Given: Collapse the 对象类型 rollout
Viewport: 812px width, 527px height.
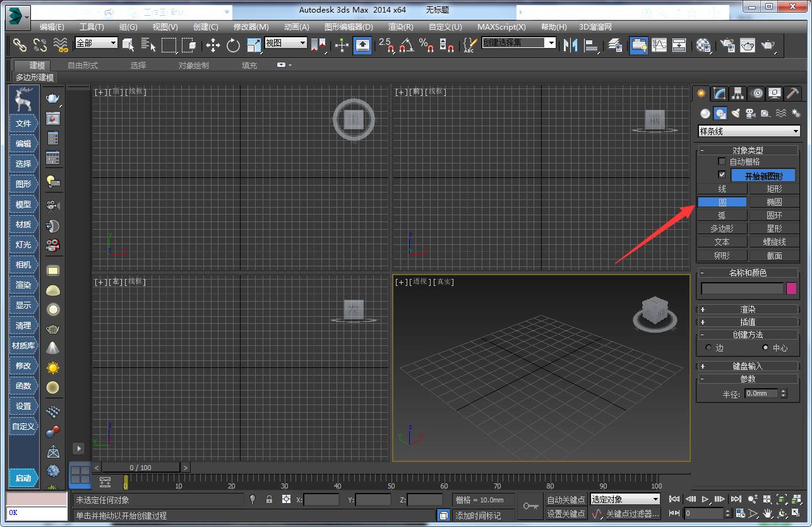Looking at the screenshot, I should click(748, 150).
